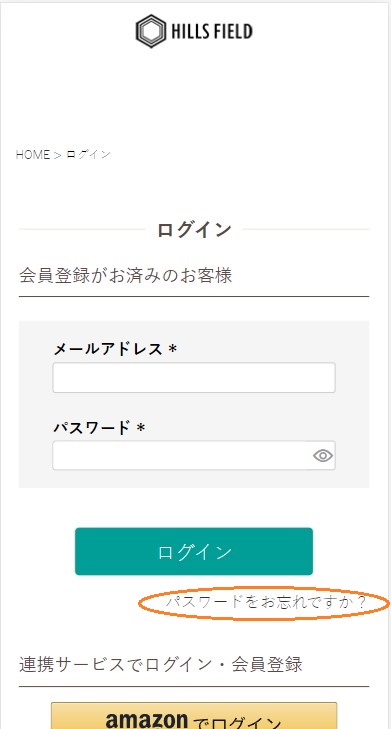Open the パスワードをお忘れですか？ link
Image resolution: width=391 pixels, height=729 pixels.
266,603
